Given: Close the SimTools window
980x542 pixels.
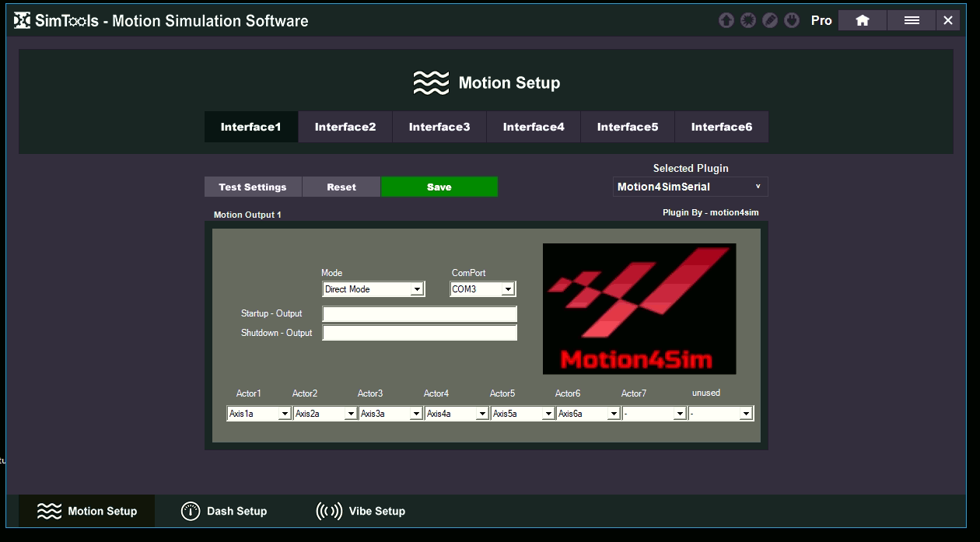Looking at the screenshot, I should pos(948,21).
